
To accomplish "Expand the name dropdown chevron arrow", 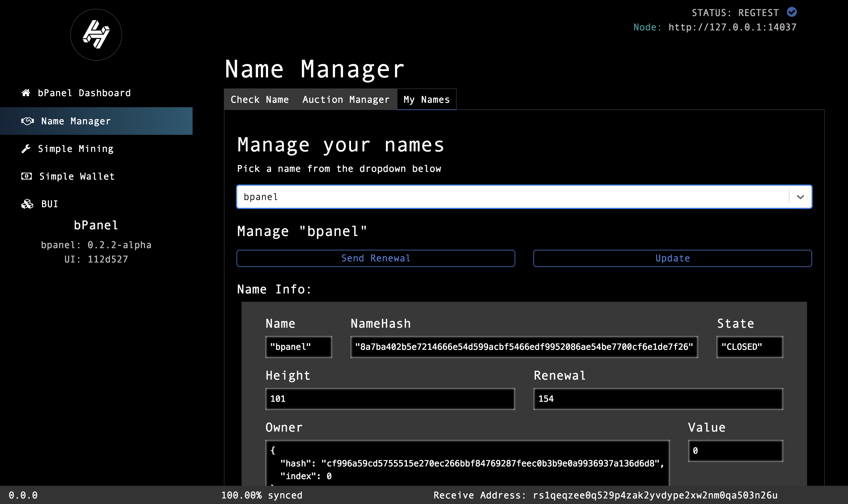I will [x=800, y=197].
